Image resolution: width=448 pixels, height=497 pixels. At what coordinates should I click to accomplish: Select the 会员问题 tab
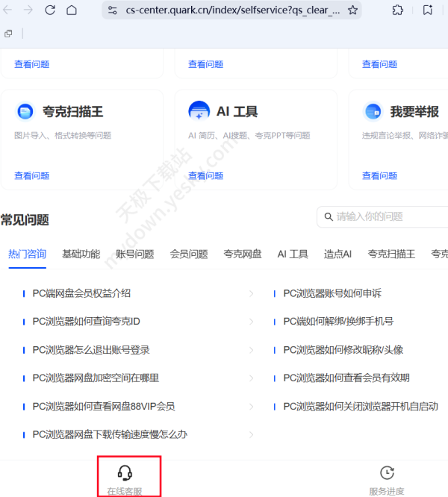188,254
